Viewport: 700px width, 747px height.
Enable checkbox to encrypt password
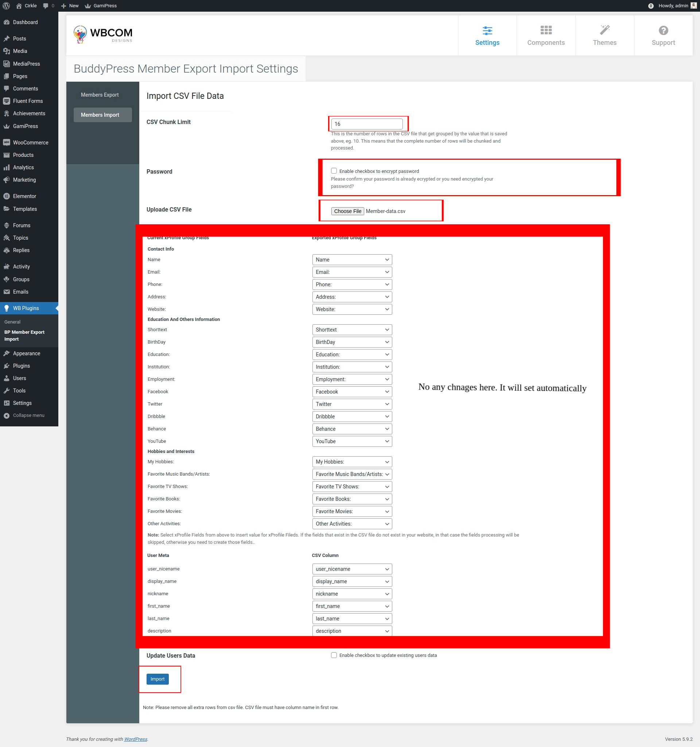[x=334, y=171]
